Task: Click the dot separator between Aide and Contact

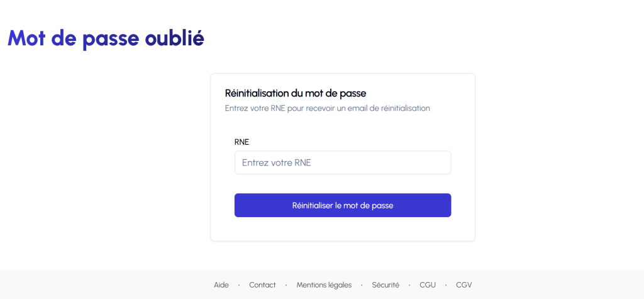Action: (239, 285)
